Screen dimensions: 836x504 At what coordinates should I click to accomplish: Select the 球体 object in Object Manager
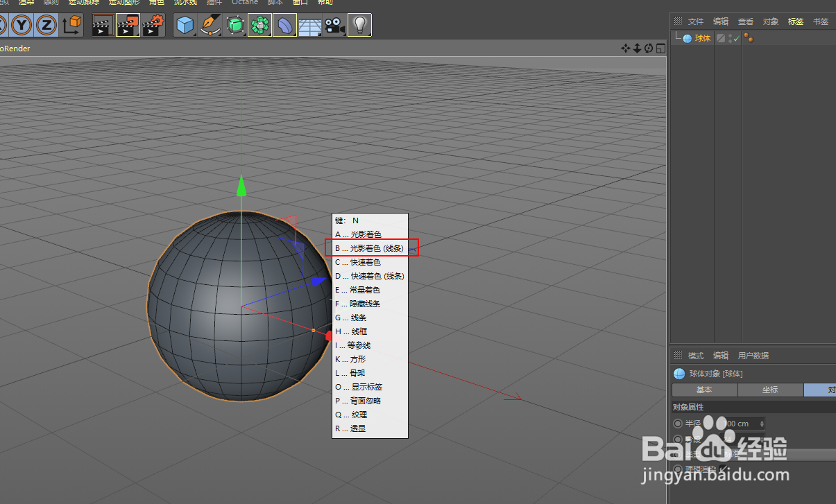point(701,37)
